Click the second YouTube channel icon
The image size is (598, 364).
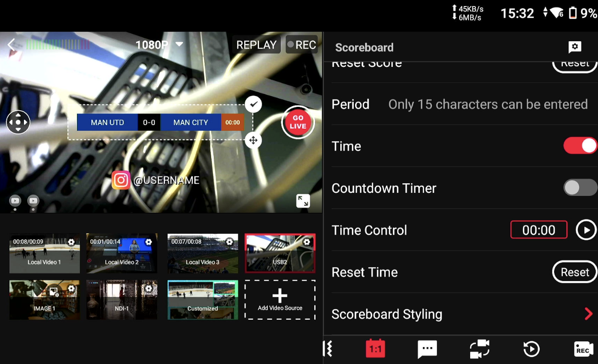(x=33, y=201)
